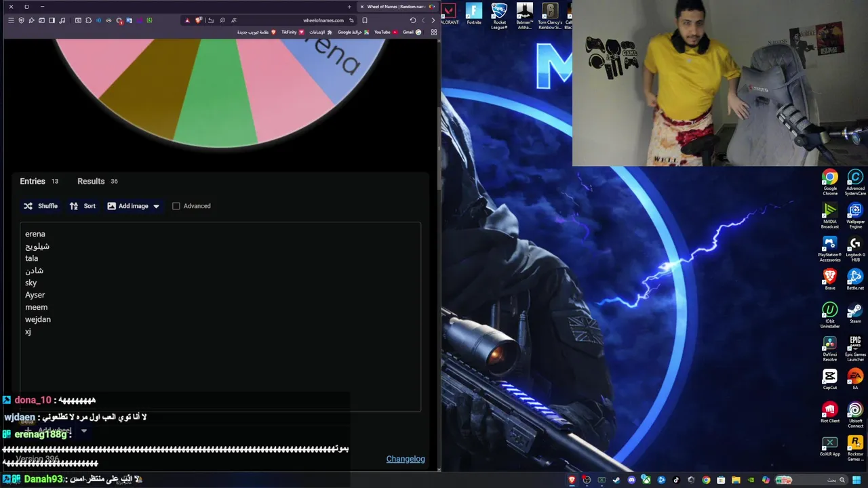Open the YouTube bookmark
Screen dimensions: 868x488
(386, 32)
